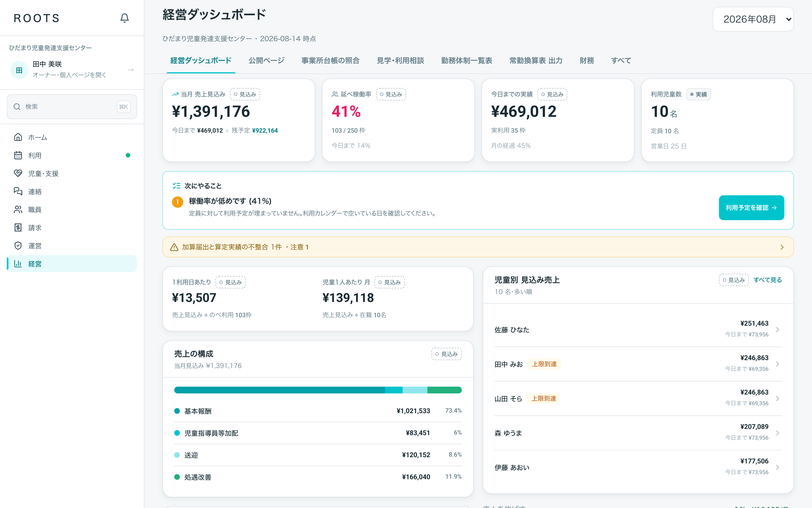Open the 事業所台帳の照合 tab

[330, 60]
